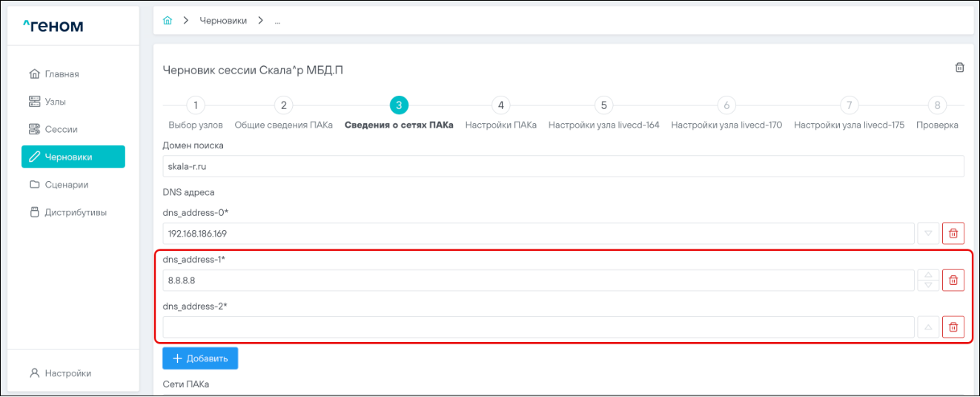Open Сценарии page
The image size is (980, 397).
pyautogui.click(x=66, y=184)
